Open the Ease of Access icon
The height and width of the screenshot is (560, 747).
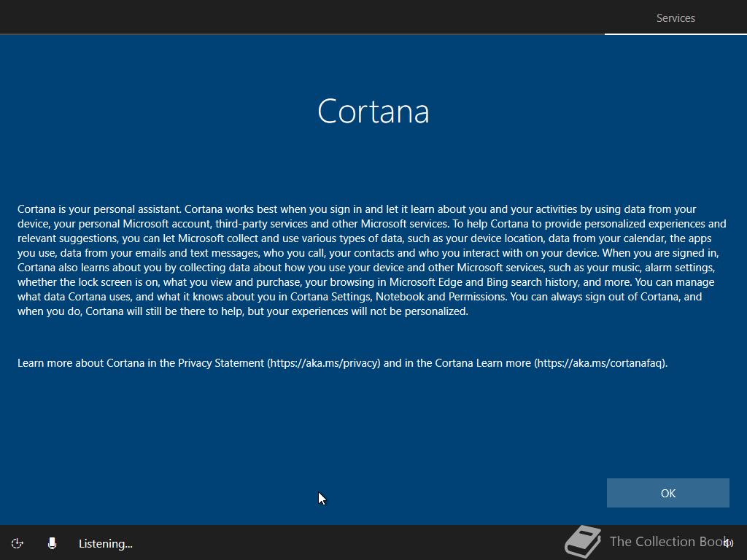coord(18,543)
